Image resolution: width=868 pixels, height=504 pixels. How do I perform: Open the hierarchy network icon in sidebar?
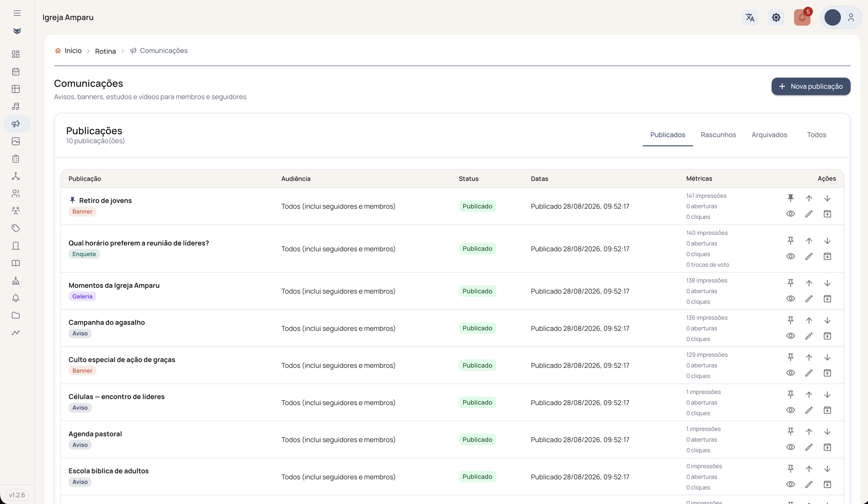(x=16, y=176)
